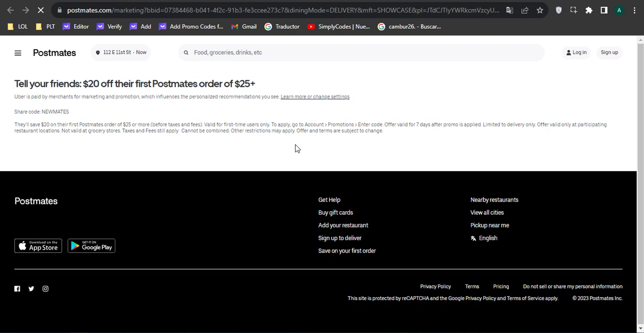Click the screenshot capture extension icon

[574, 10]
